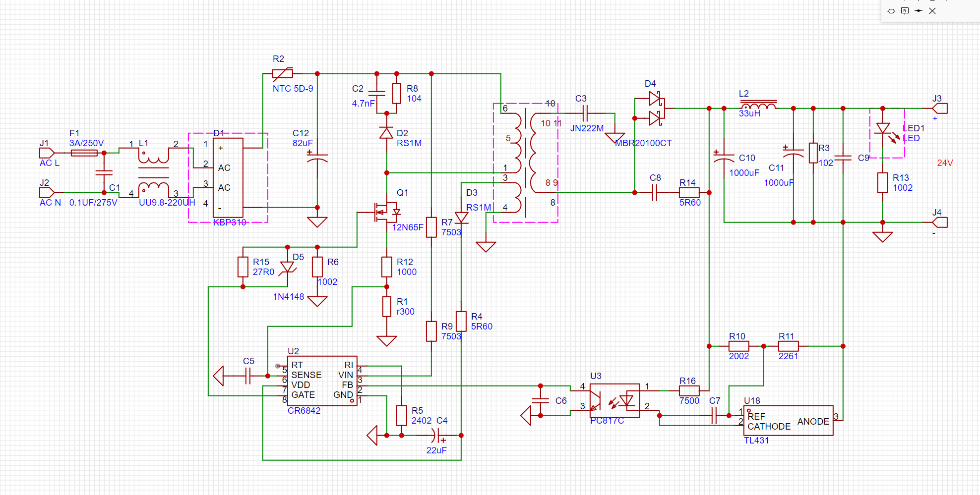Select the U18 TL431 component box
Image resolution: width=980 pixels, height=495 pixels.
789,420
